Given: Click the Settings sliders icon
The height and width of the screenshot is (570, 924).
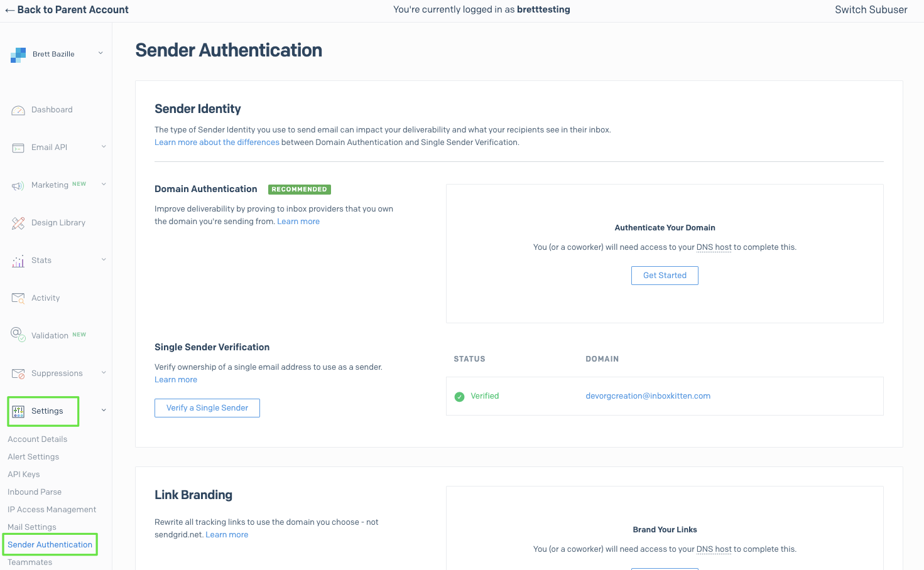Looking at the screenshot, I should coord(18,411).
